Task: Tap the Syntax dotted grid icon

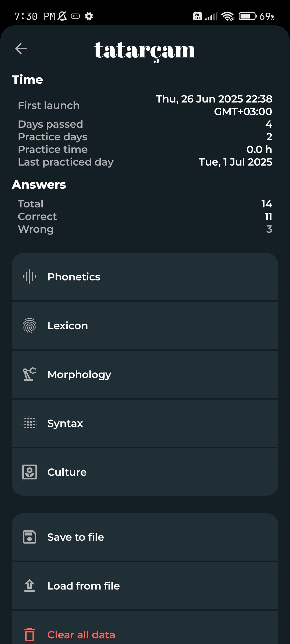Action: tap(30, 423)
